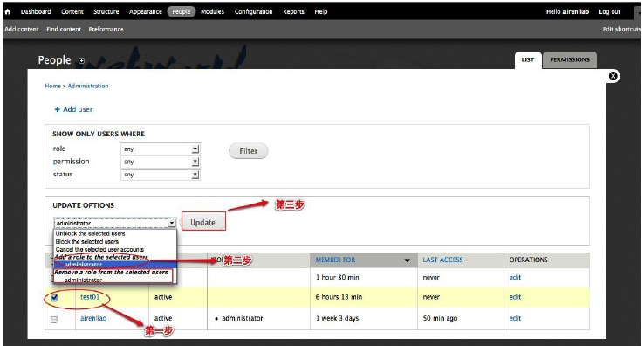The height and width of the screenshot is (346, 644).
Task: Click '1 week 3 days' cell
Action: (x=337, y=318)
